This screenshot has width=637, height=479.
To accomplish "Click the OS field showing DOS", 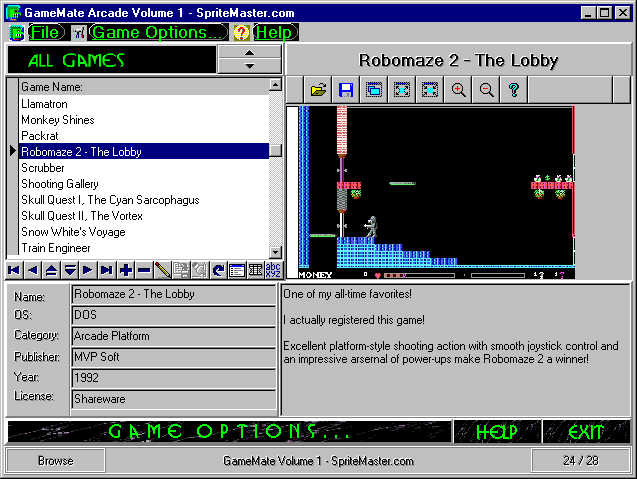I will tap(173, 315).
